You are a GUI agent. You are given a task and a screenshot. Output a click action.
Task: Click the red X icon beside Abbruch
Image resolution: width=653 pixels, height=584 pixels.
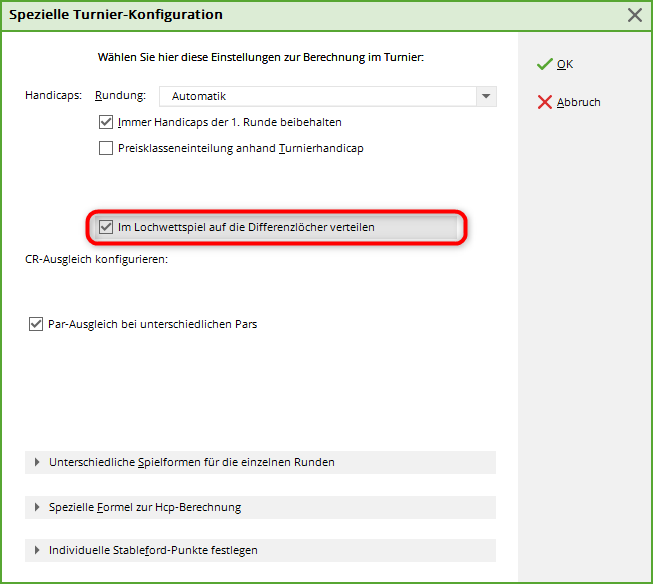(x=544, y=102)
